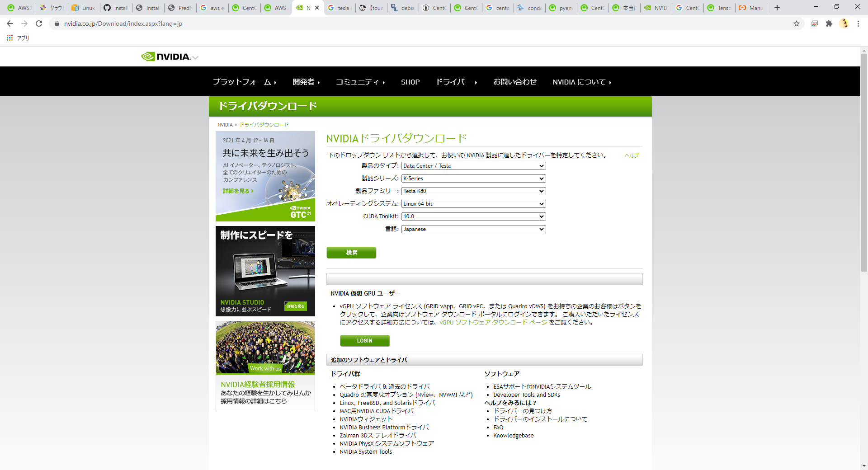Open the NVIDIA PhysX システムソフトウェア link

point(387,443)
